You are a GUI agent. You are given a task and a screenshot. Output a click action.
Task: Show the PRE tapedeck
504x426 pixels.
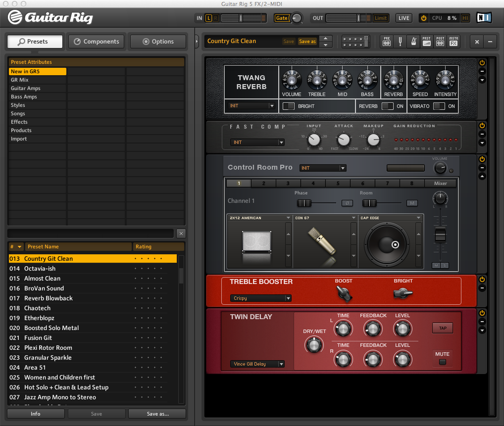(387, 42)
